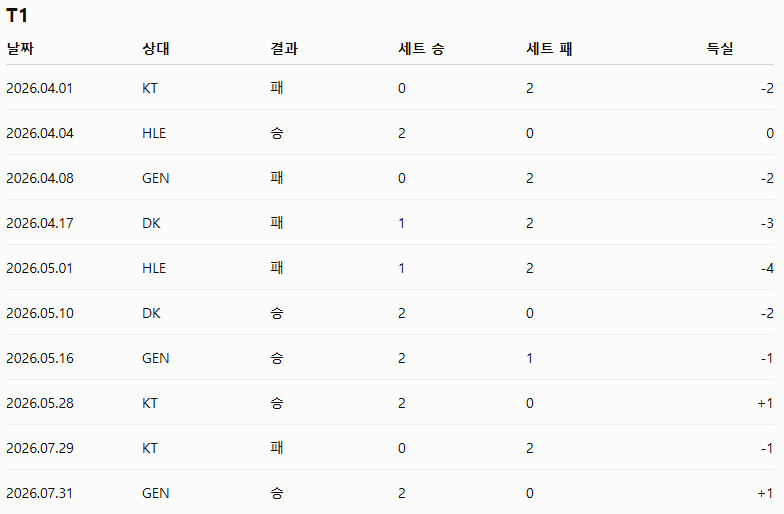The height and width of the screenshot is (514, 784).
Task: Select the 상대 column header
Action: 156,48
